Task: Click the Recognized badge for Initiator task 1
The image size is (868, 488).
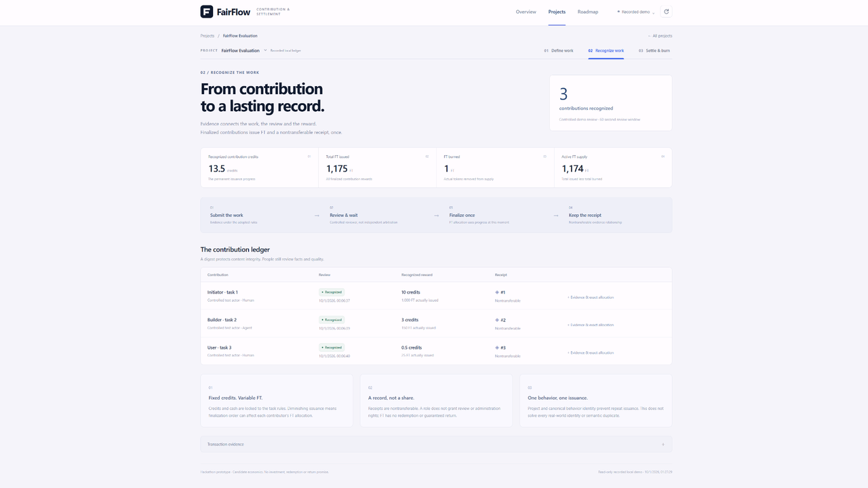Action: pyautogui.click(x=332, y=292)
